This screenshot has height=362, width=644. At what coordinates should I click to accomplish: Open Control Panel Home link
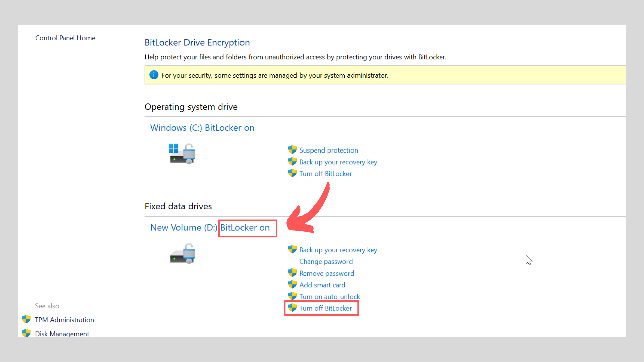(x=65, y=38)
